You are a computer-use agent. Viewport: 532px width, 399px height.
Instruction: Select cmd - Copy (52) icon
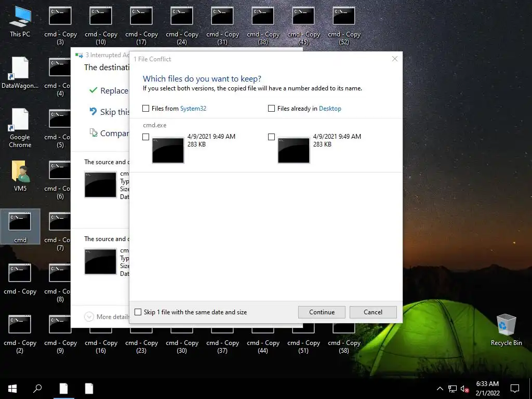point(344,26)
